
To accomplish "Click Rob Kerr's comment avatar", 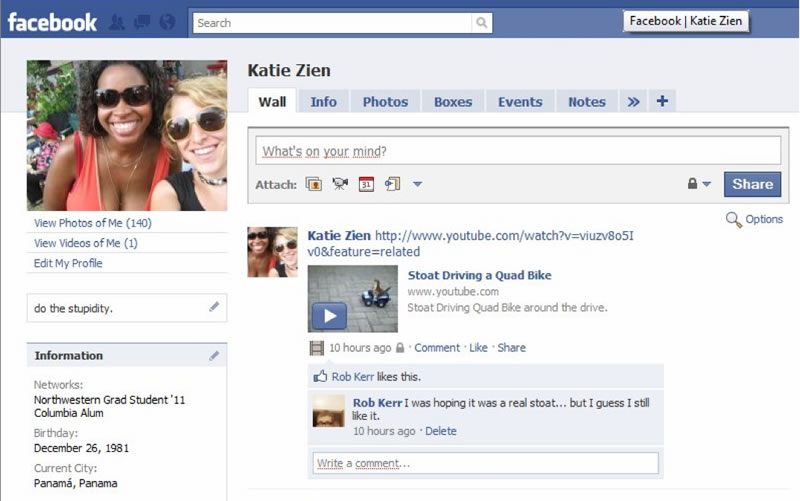I will [329, 411].
